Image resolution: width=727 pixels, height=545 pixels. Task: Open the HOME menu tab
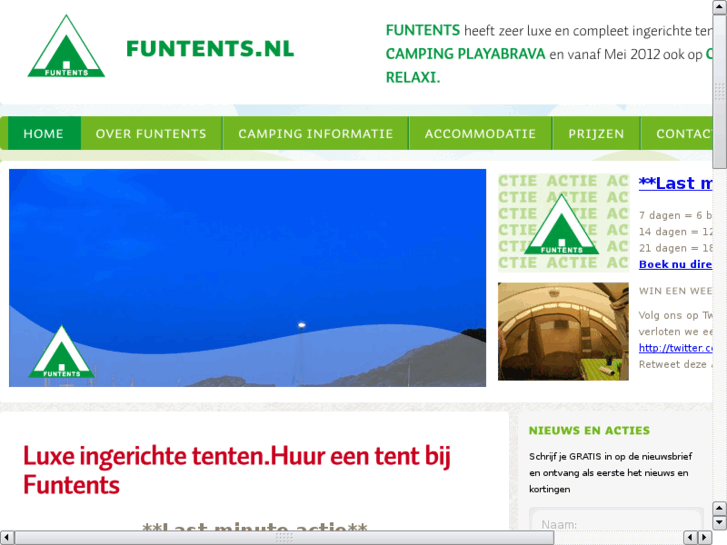[x=44, y=134]
